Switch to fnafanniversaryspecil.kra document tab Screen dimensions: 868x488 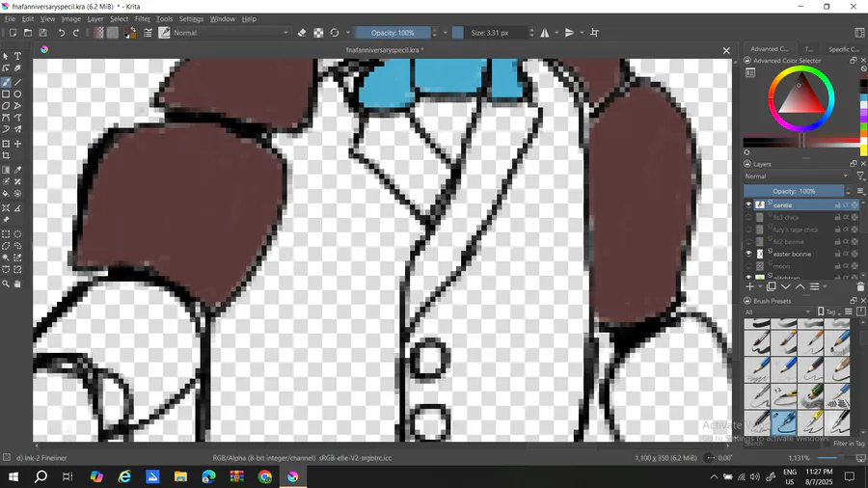pos(384,50)
